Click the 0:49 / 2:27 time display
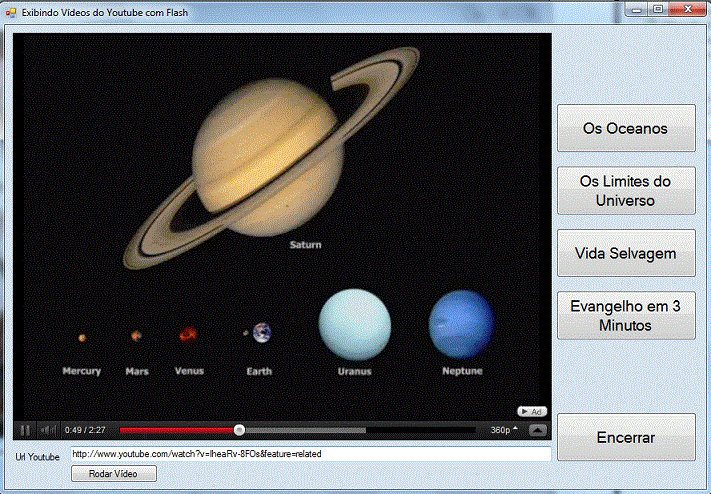The height and width of the screenshot is (494, 711). [85, 430]
